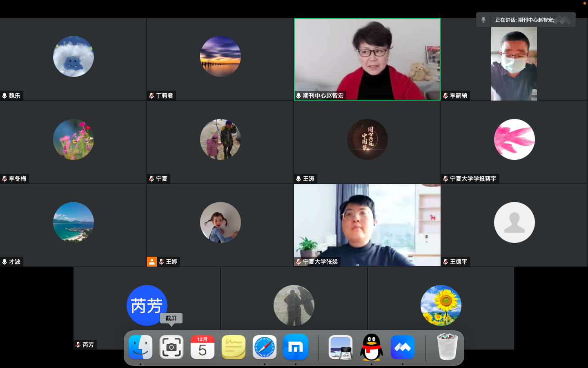Screen dimensions: 588x368
Task: Open Safari from the Dock
Action: coord(264,347)
